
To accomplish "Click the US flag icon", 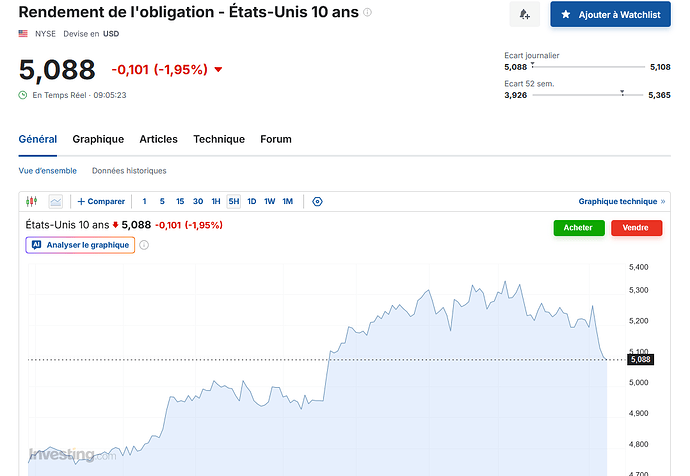I will pyautogui.click(x=23, y=33).
